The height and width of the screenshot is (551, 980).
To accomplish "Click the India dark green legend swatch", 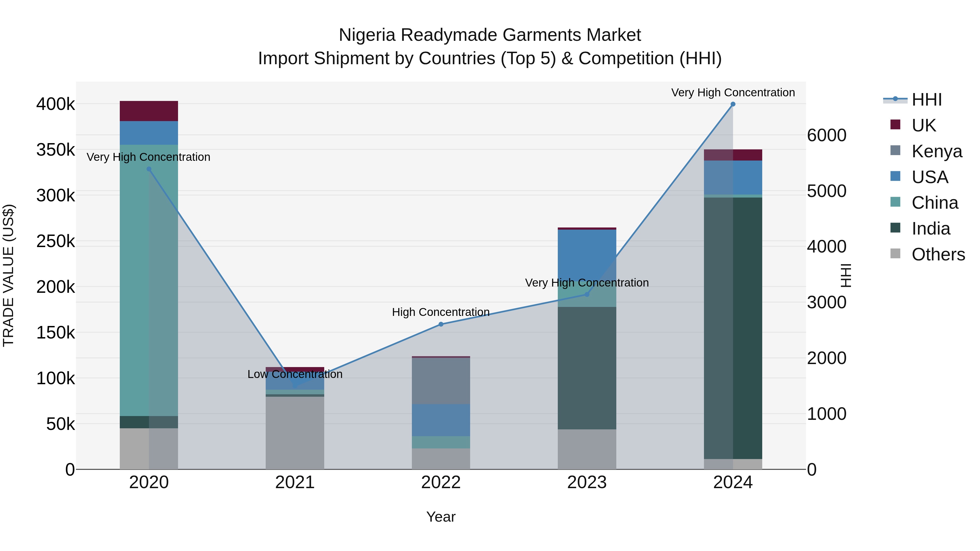I will click(x=896, y=228).
